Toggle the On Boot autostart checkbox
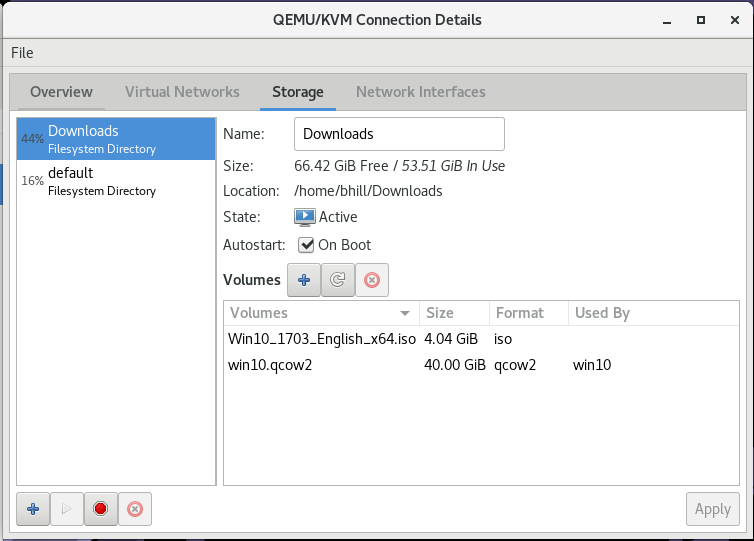 coord(306,245)
